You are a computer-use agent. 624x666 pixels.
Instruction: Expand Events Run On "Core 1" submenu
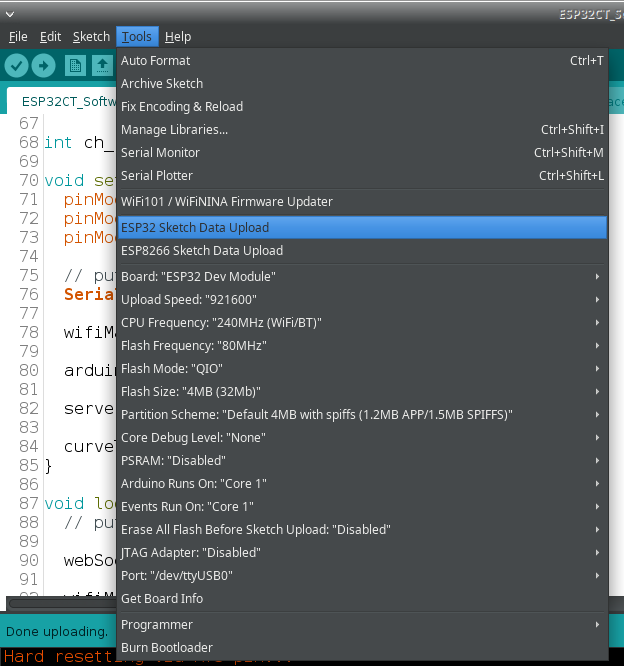(361, 506)
